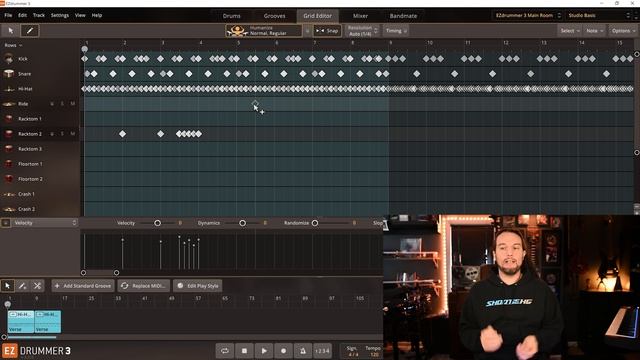Open the Studio Basic preset selector

599,16
